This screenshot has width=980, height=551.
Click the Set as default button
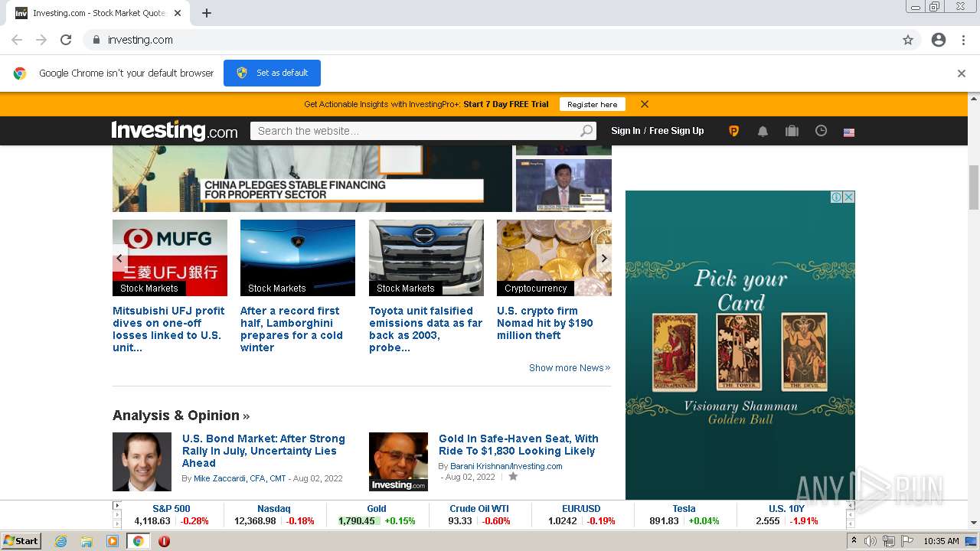click(x=272, y=73)
